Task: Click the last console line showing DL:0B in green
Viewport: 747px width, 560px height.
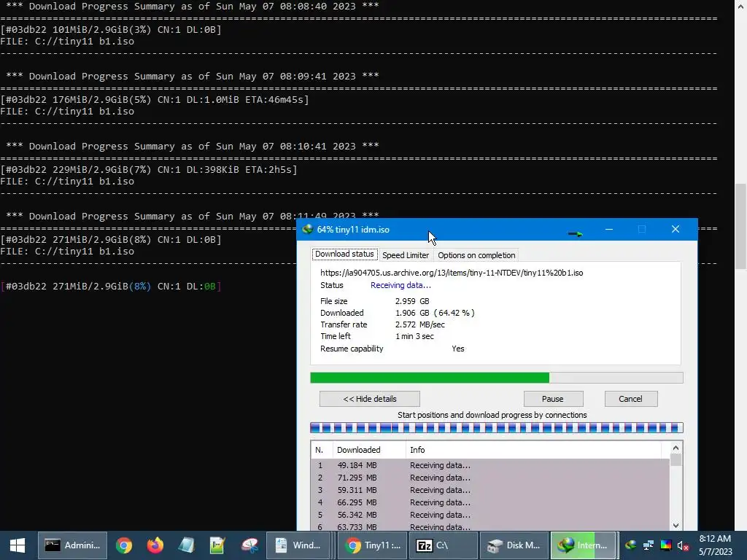Action: point(111,286)
